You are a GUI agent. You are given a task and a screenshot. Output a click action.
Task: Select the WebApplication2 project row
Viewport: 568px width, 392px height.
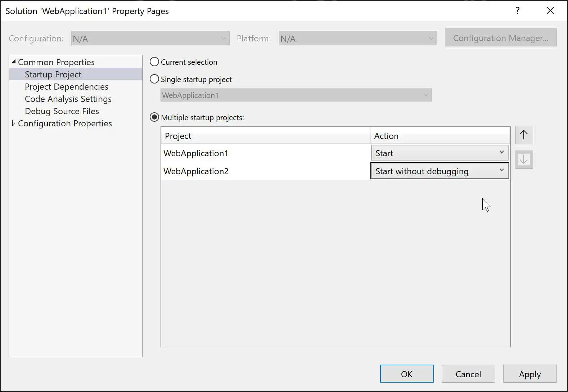click(x=266, y=171)
